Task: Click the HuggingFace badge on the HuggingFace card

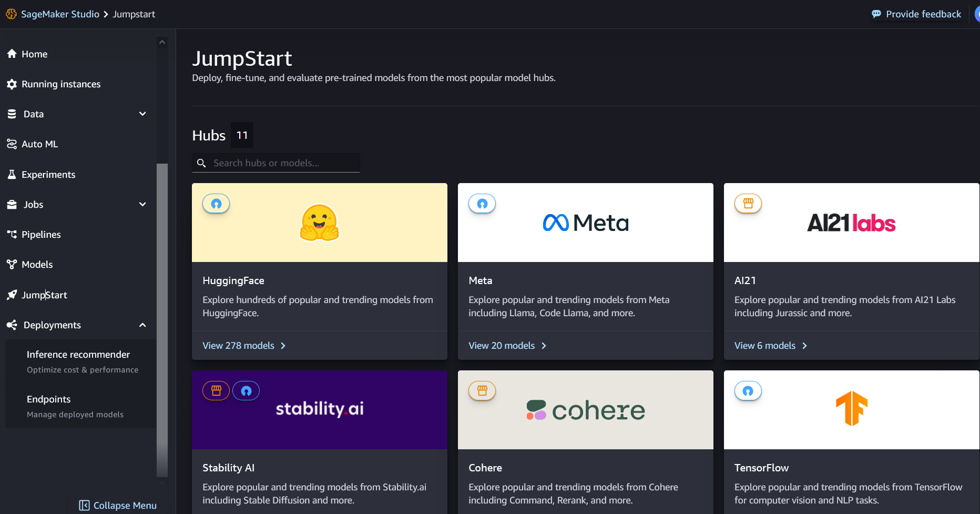Action: pos(216,204)
